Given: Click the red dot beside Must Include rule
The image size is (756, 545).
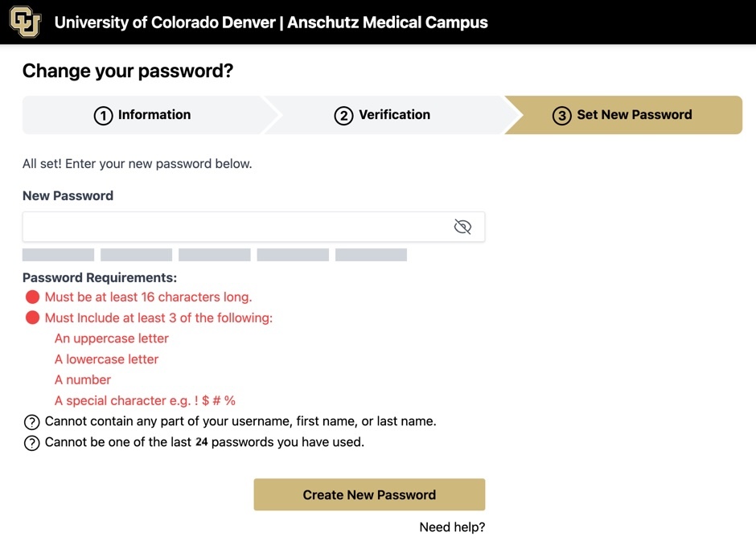Looking at the screenshot, I should (32, 318).
